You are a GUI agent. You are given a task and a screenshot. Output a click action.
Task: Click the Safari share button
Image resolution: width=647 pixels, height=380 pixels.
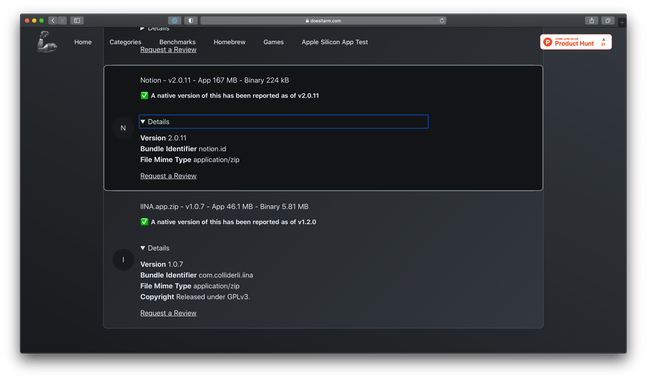[592, 20]
